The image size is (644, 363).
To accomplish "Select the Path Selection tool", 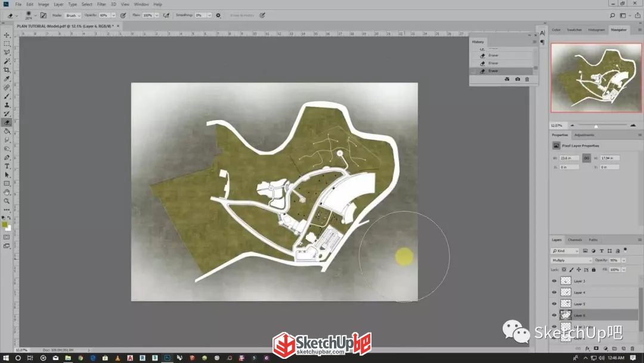I will click(7, 175).
